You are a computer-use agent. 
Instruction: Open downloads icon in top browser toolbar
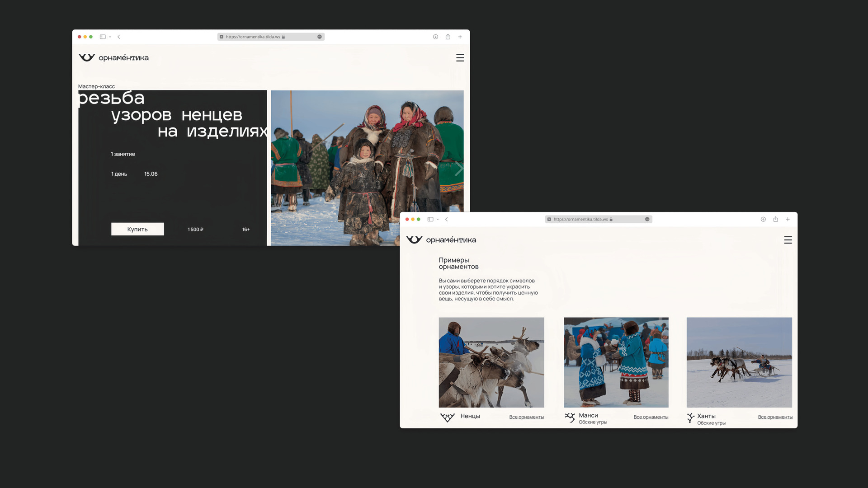pos(435,37)
